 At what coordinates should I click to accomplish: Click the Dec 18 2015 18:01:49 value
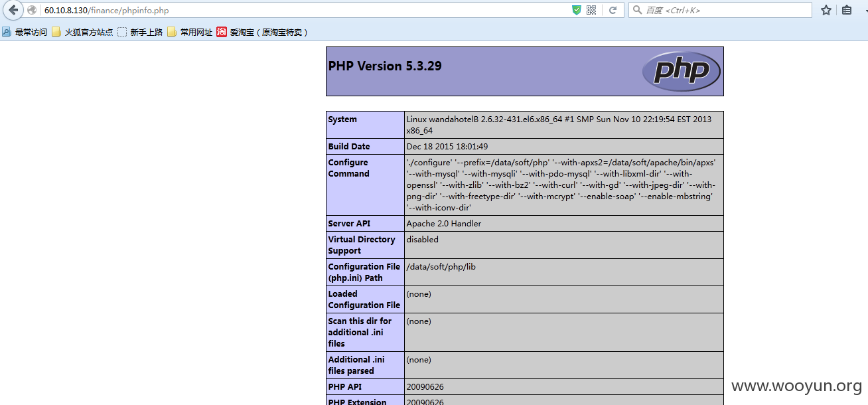click(x=447, y=147)
